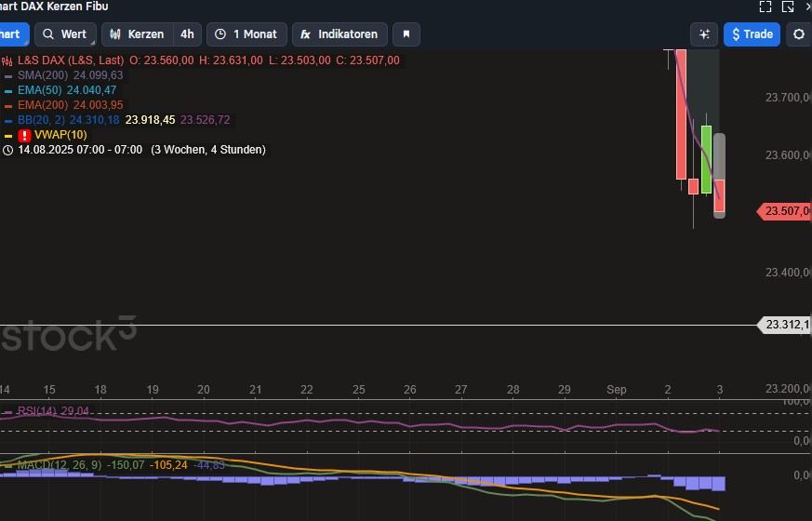812x521 pixels.
Task: Open the Indikatoren menu
Action: (x=339, y=34)
